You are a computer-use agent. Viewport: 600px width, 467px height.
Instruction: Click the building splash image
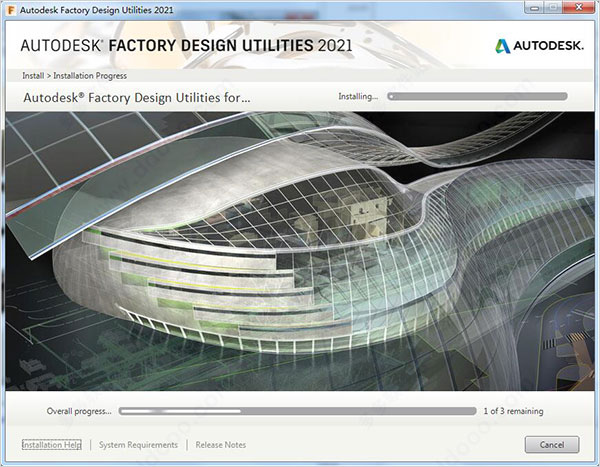[300, 251]
